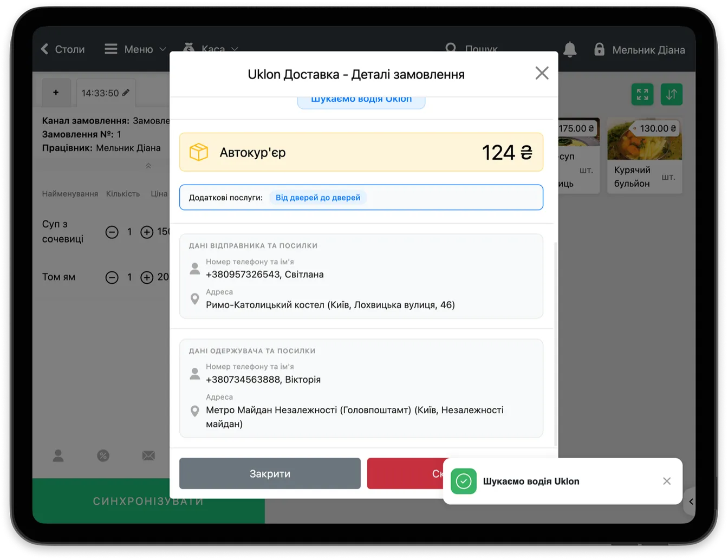Select the Від дверей до дверей tag
Viewport: 728px width, 560px height.
(318, 198)
